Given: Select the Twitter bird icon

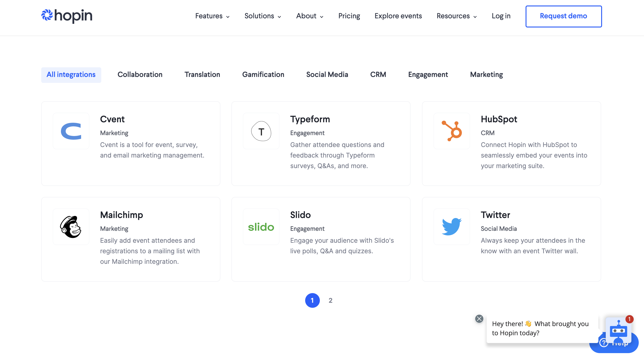Looking at the screenshot, I should click(x=452, y=227).
